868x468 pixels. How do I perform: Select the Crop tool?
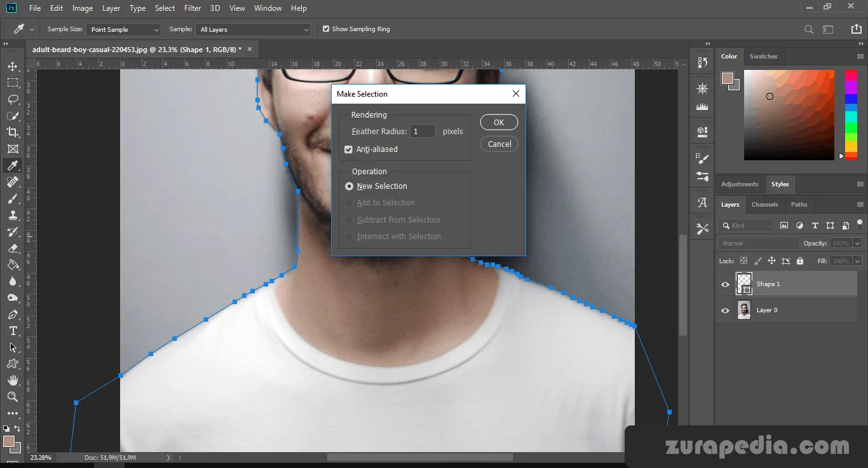(13, 132)
